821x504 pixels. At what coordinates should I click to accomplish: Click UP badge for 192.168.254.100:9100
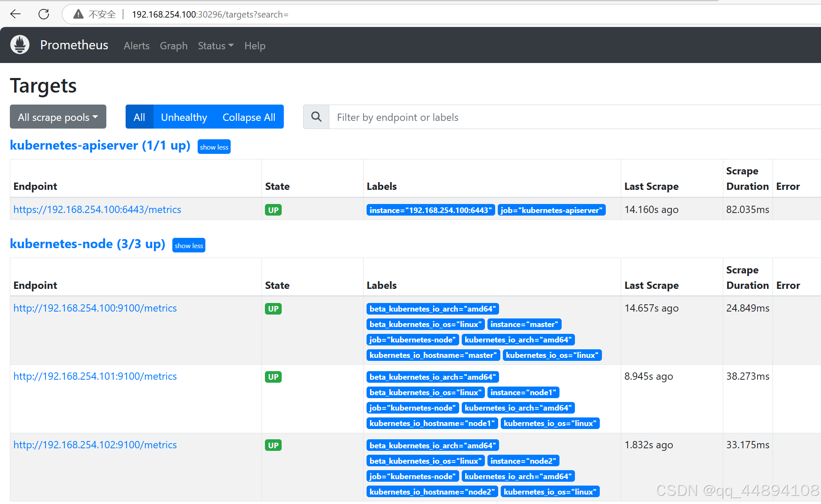(x=273, y=309)
